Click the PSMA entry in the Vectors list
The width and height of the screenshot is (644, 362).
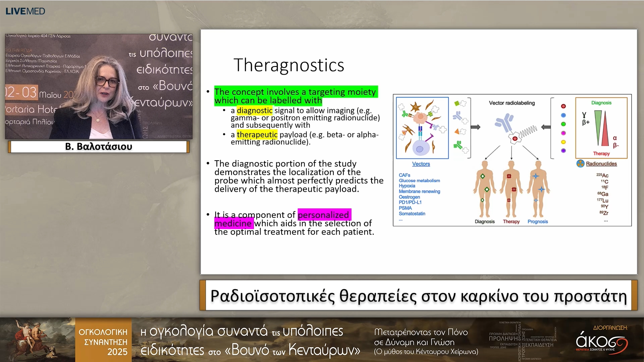pyautogui.click(x=405, y=208)
